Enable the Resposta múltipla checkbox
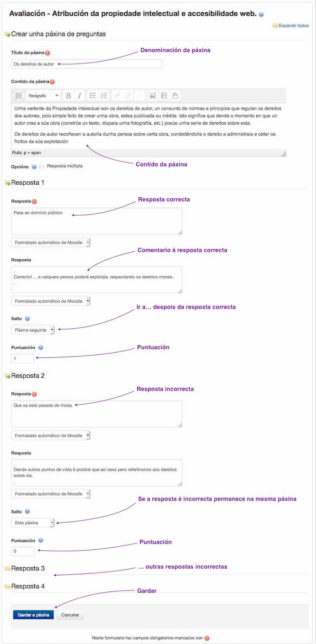 click(x=42, y=166)
